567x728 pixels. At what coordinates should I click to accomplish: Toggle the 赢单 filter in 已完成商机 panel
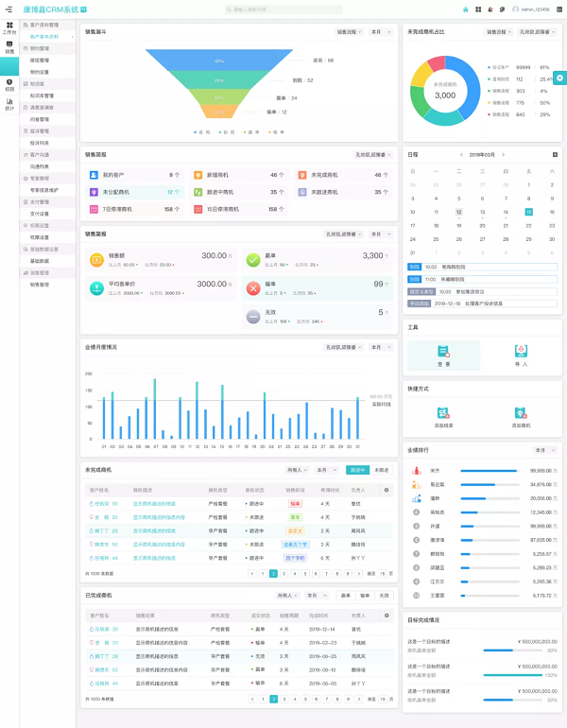click(342, 596)
